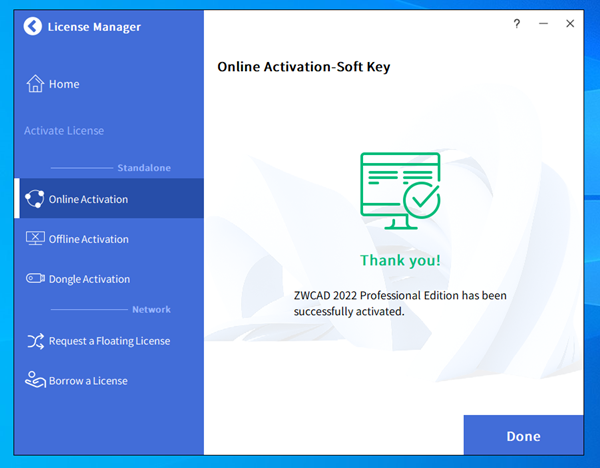Click the Activate License section label

64,131
